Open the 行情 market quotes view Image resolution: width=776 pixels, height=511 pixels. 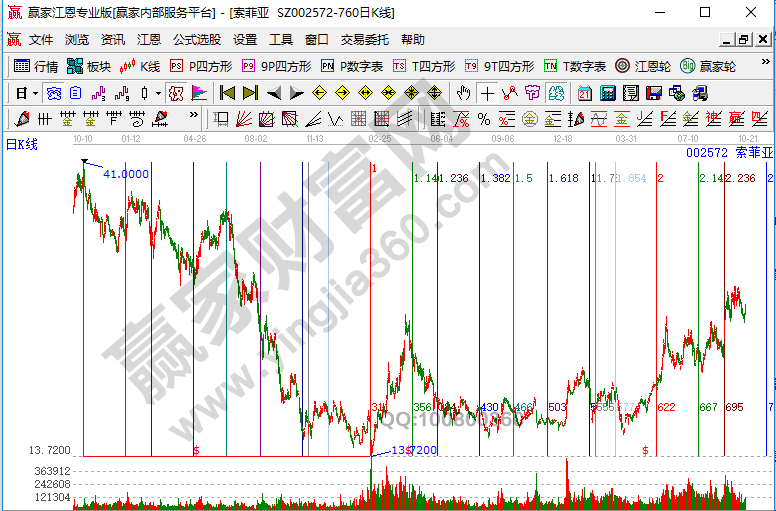(36, 66)
